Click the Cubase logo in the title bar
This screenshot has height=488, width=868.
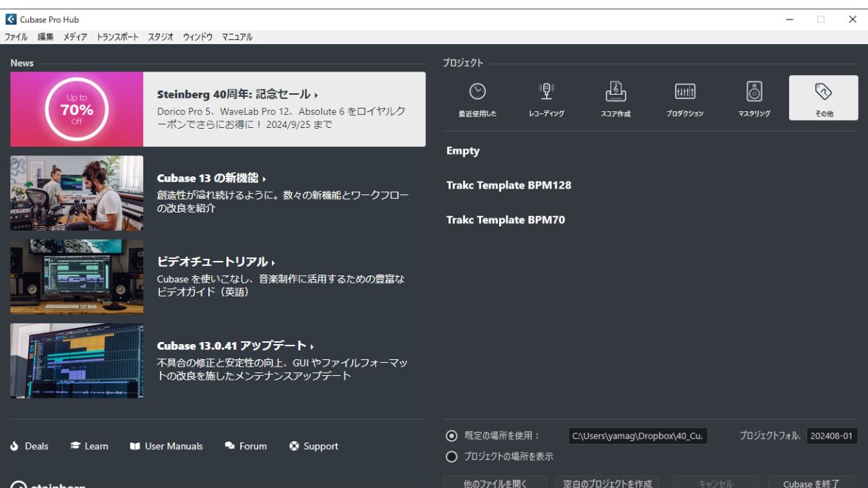[11, 20]
